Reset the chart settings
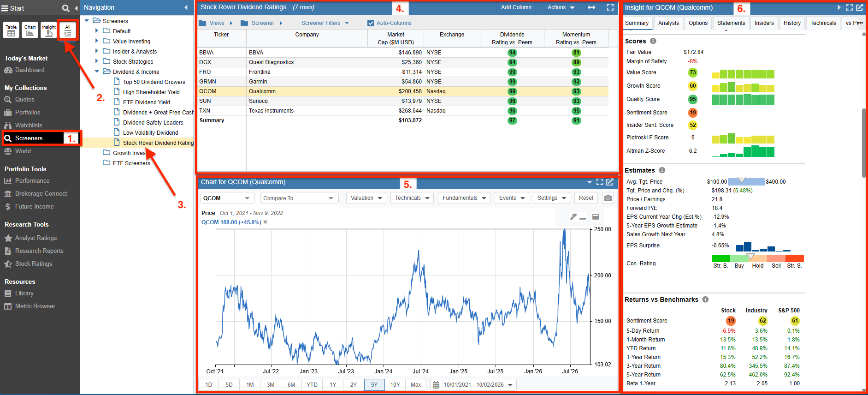The width and height of the screenshot is (868, 395). point(586,198)
